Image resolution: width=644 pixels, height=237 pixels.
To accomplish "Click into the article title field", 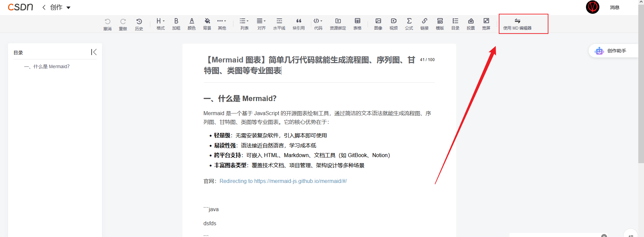I will (x=310, y=65).
